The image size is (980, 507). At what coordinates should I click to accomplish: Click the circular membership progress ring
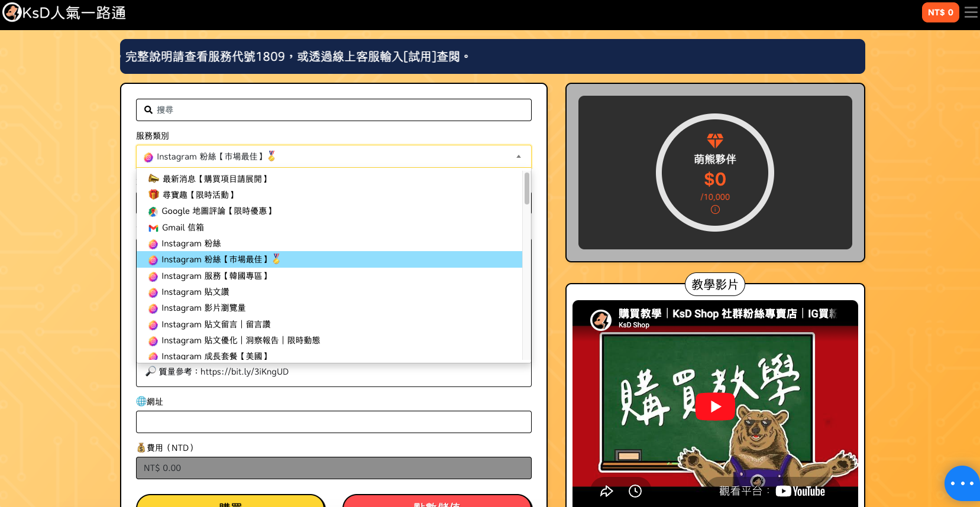[x=715, y=173]
